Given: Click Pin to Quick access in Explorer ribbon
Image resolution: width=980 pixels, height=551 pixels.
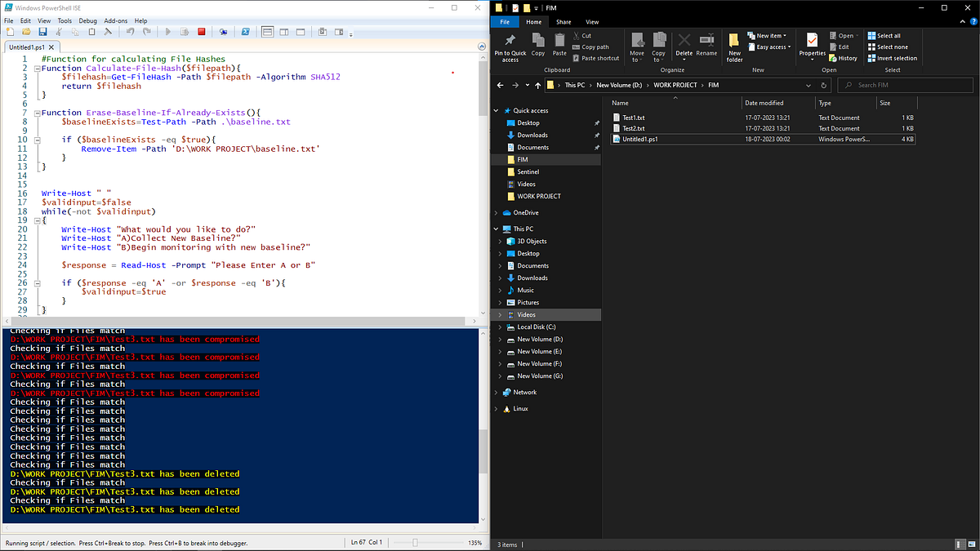Looking at the screenshot, I should [x=510, y=47].
